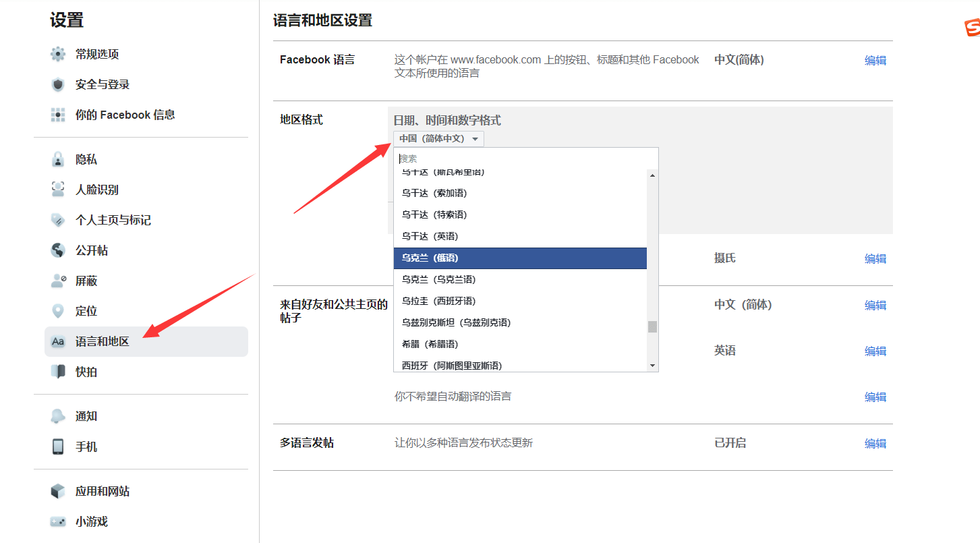Click 编辑 next to 摄氏

(x=875, y=258)
